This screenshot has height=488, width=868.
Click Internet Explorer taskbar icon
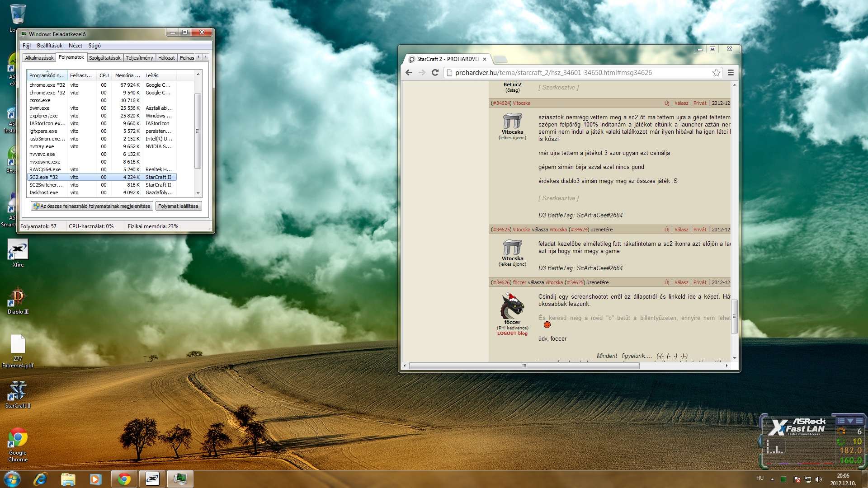(x=40, y=479)
